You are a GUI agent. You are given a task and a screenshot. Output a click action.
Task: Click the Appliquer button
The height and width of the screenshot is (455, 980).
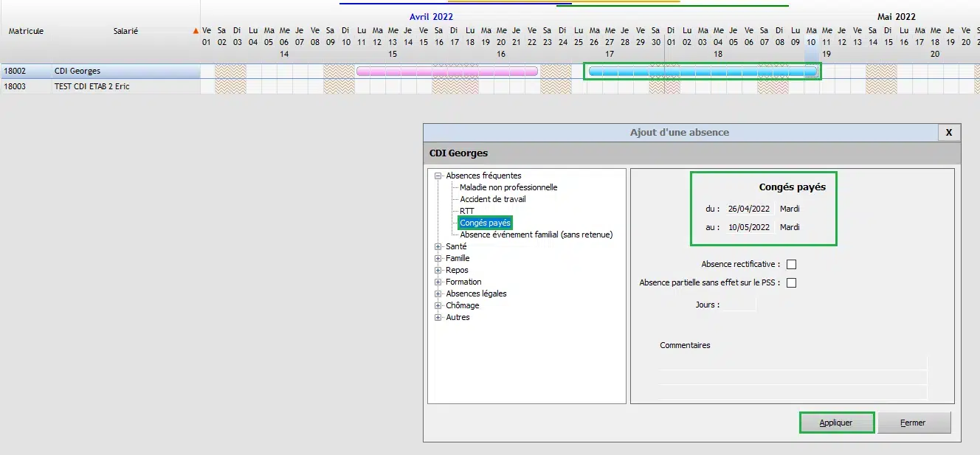836,423
